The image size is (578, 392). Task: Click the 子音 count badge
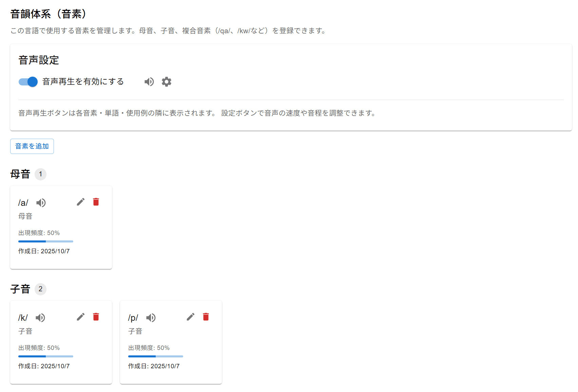[x=40, y=289]
